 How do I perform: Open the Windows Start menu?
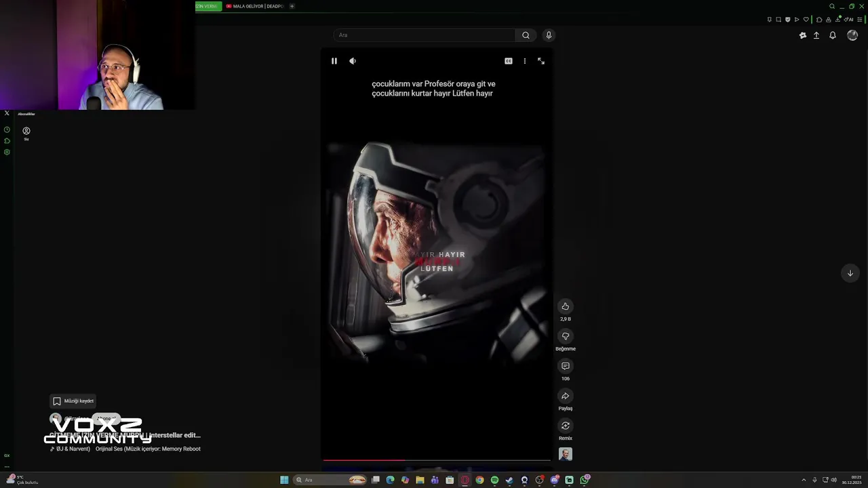[x=284, y=480]
